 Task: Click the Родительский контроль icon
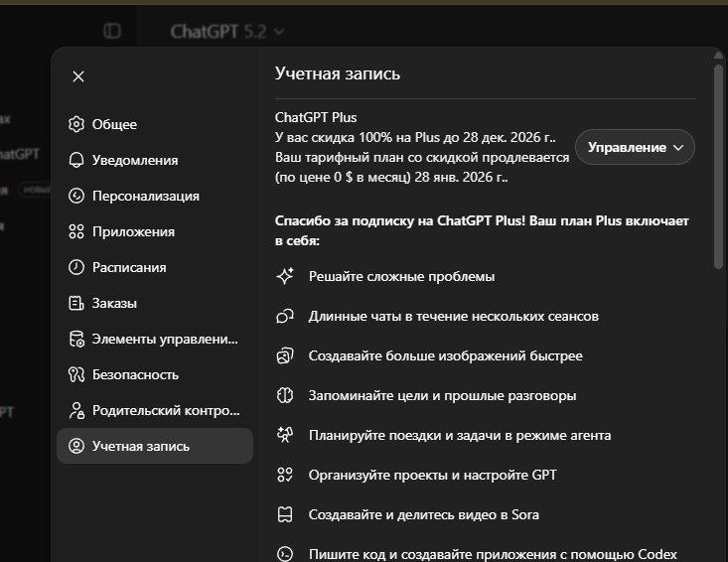[x=75, y=410]
